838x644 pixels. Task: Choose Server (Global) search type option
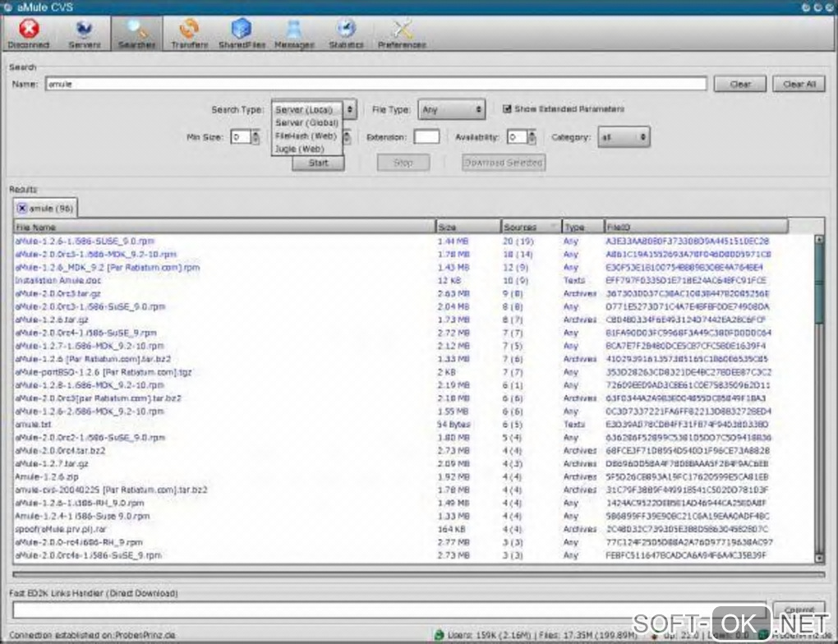[306, 122]
